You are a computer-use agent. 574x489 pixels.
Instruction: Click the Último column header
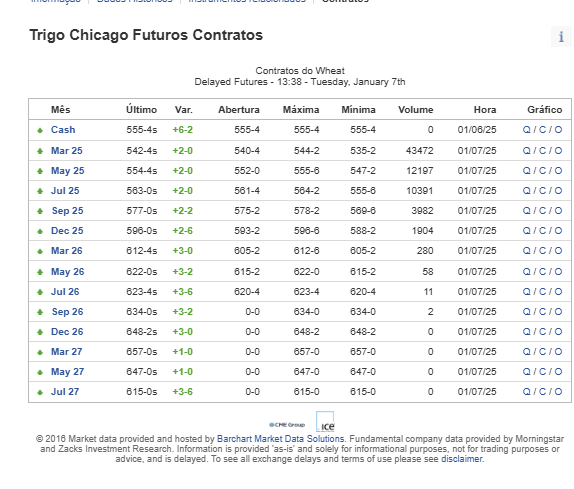[x=141, y=109]
